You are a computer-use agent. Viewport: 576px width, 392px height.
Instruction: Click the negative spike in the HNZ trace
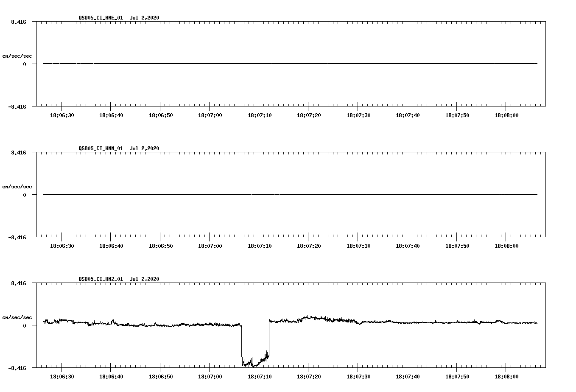point(255,344)
